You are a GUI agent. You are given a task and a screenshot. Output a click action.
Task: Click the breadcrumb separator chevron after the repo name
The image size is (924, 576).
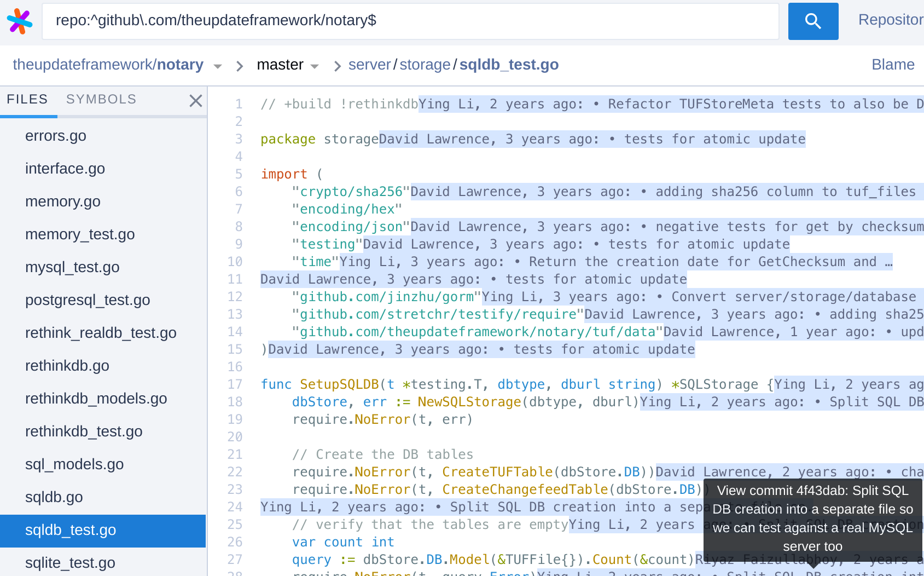coord(239,65)
